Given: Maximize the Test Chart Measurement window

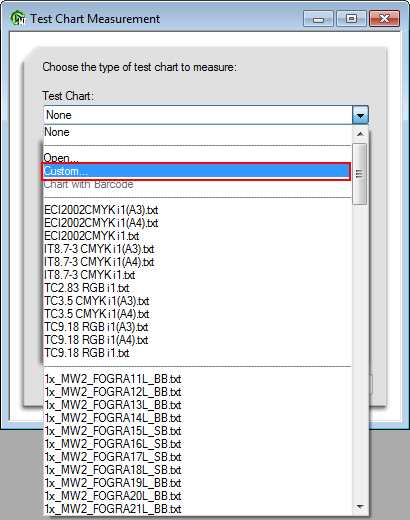Looking at the screenshot, I should point(351,19).
